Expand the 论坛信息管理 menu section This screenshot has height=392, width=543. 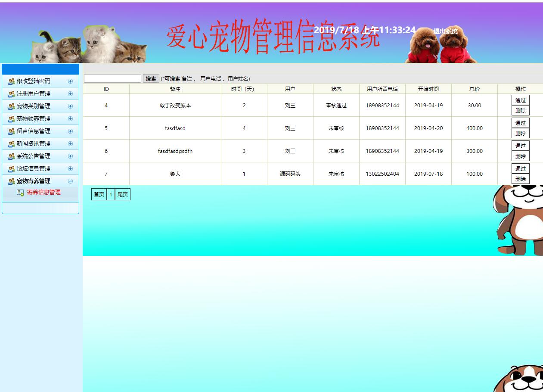coord(70,168)
